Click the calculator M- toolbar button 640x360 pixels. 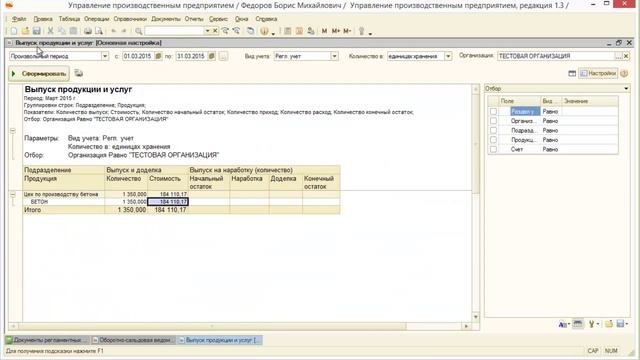(347, 31)
